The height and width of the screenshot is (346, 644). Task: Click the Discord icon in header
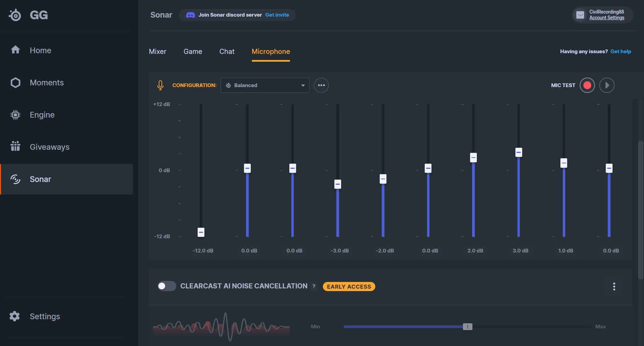(x=191, y=15)
